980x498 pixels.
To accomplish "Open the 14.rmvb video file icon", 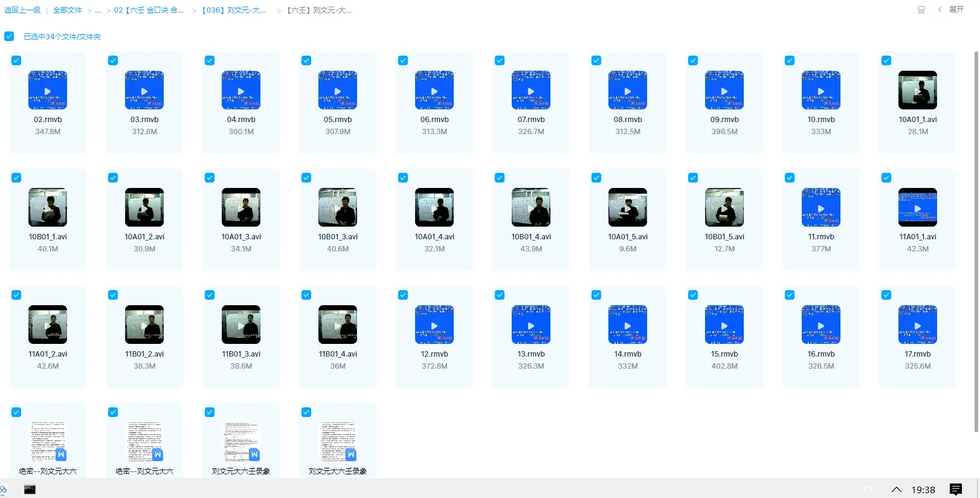I will 628,325.
